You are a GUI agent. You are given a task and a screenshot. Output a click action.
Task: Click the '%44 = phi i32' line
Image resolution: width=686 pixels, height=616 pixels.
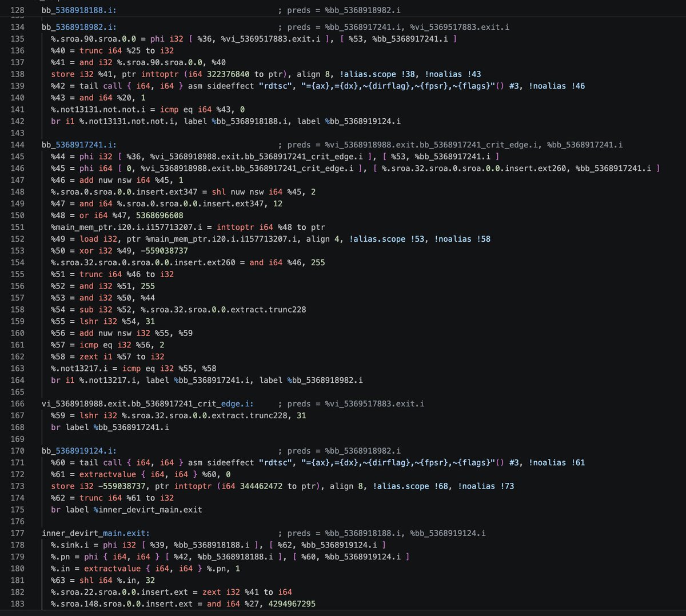(x=275, y=157)
